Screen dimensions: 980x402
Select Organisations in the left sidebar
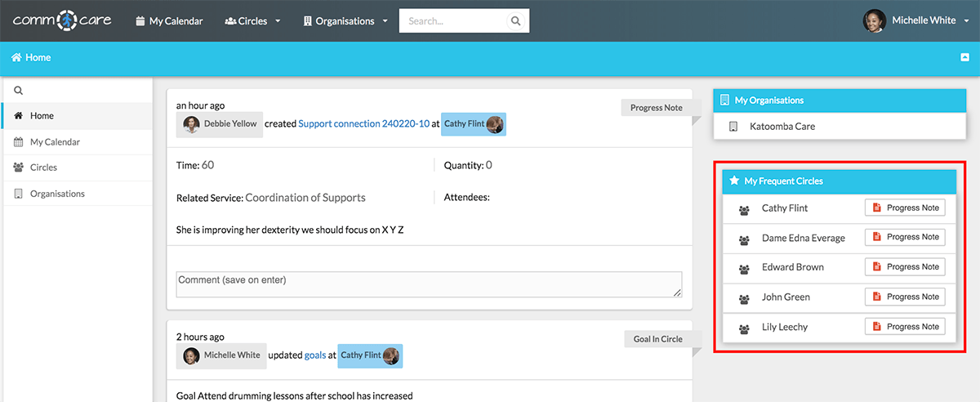tap(57, 194)
